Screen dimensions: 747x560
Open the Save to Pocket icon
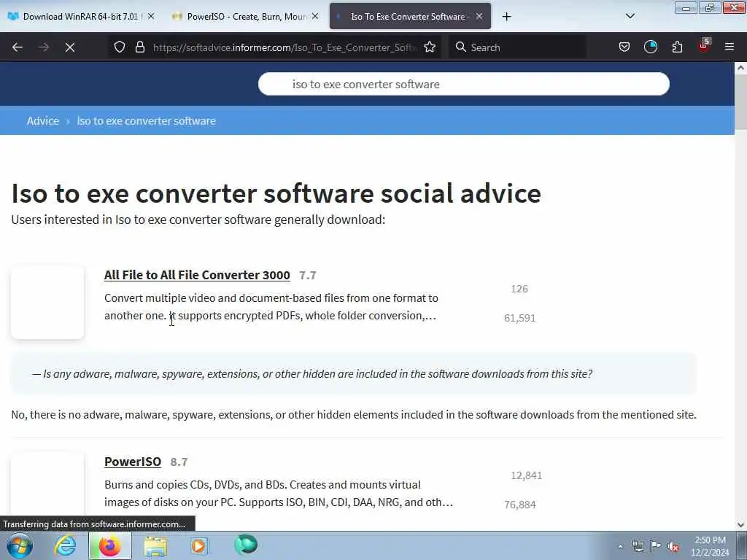[624, 47]
